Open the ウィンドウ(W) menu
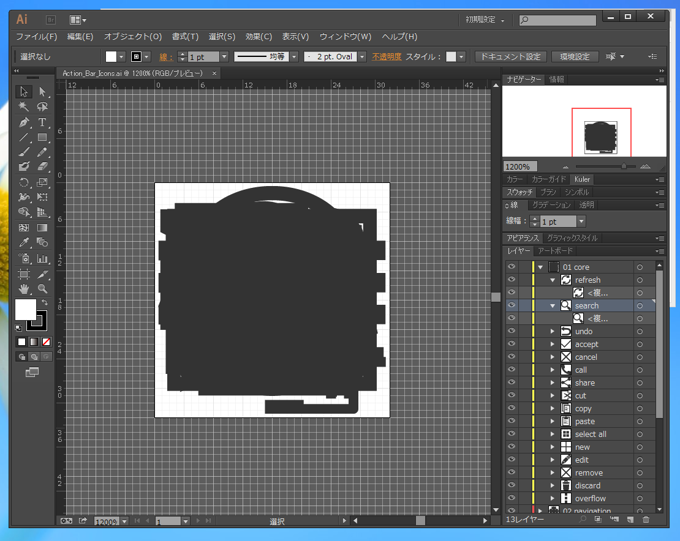The width and height of the screenshot is (680, 541). coord(345,37)
